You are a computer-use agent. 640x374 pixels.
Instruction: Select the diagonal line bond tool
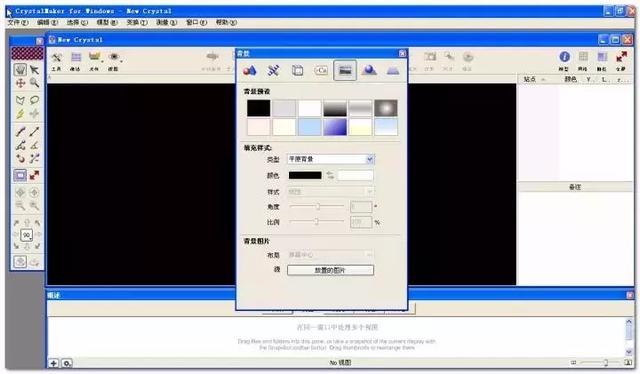(x=34, y=131)
